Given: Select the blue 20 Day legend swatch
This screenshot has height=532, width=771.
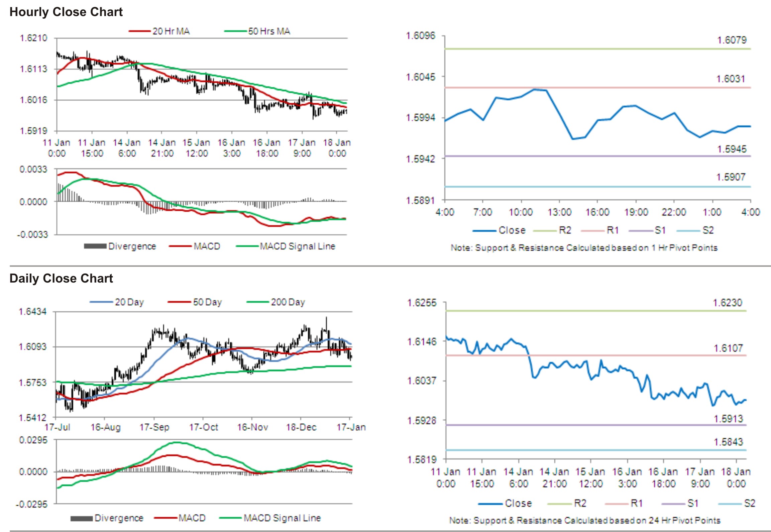Looking at the screenshot, I should pos(101,302).
